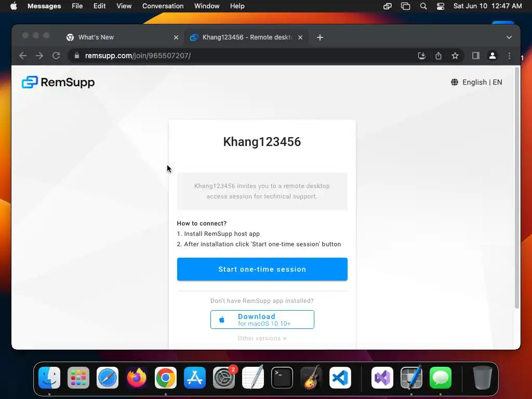
Task: Click the site lock icon
Action: click(77, 56)
